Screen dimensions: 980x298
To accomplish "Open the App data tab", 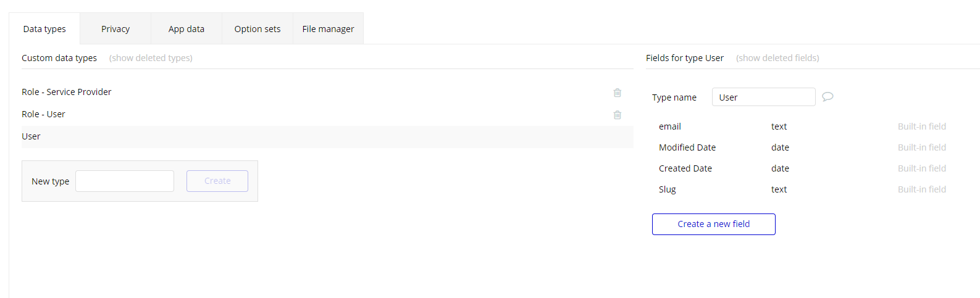I will coord(186,28).
